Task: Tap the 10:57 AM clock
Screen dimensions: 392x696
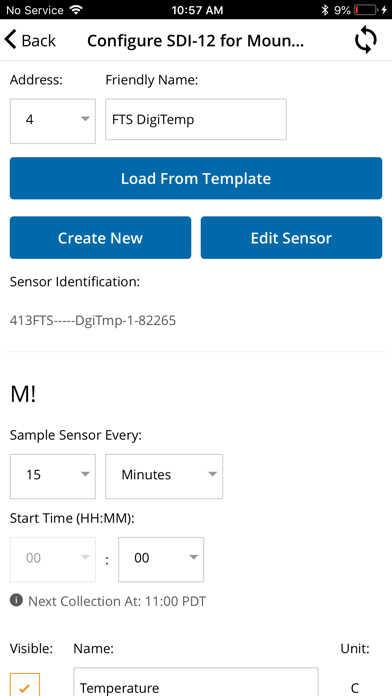Action: coord(197,10)
